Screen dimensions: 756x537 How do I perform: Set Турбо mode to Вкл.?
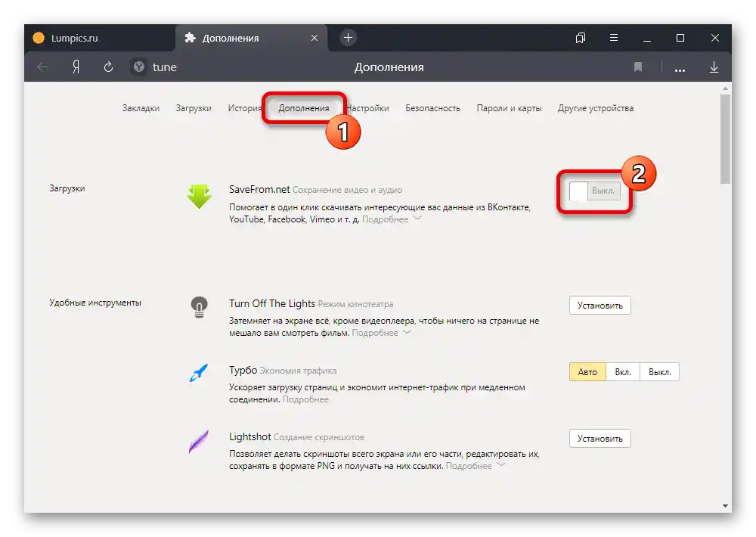click(x=623, y=372)
